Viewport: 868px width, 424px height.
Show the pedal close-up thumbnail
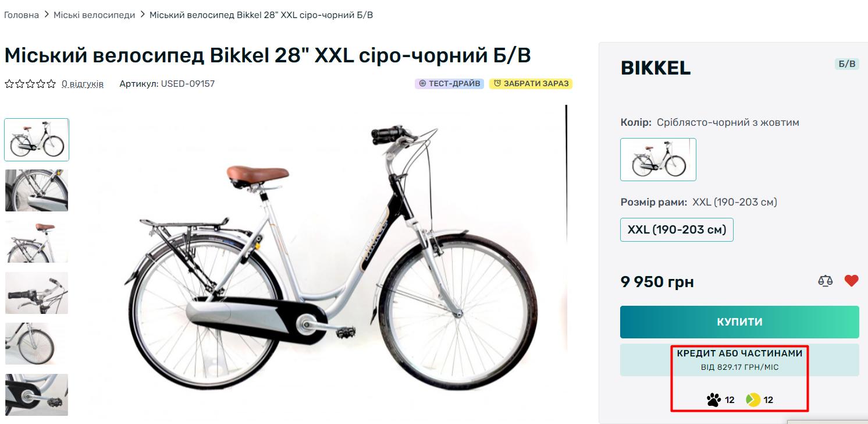37,395
